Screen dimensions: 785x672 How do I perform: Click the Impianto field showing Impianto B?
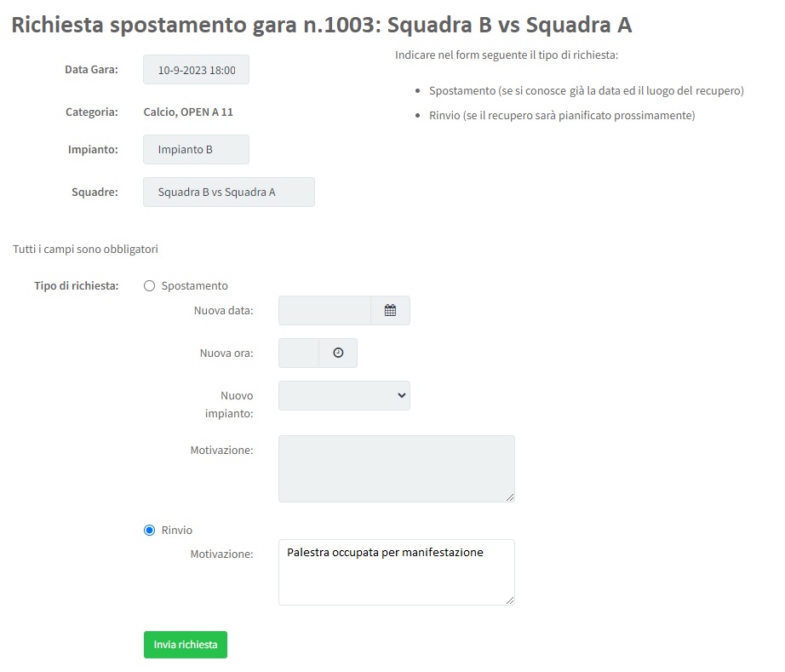196,150
